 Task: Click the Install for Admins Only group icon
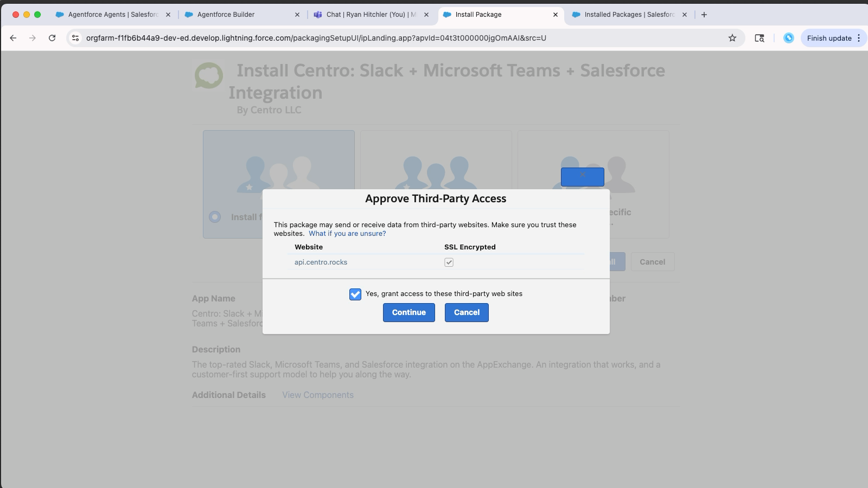tap(278, 175)
